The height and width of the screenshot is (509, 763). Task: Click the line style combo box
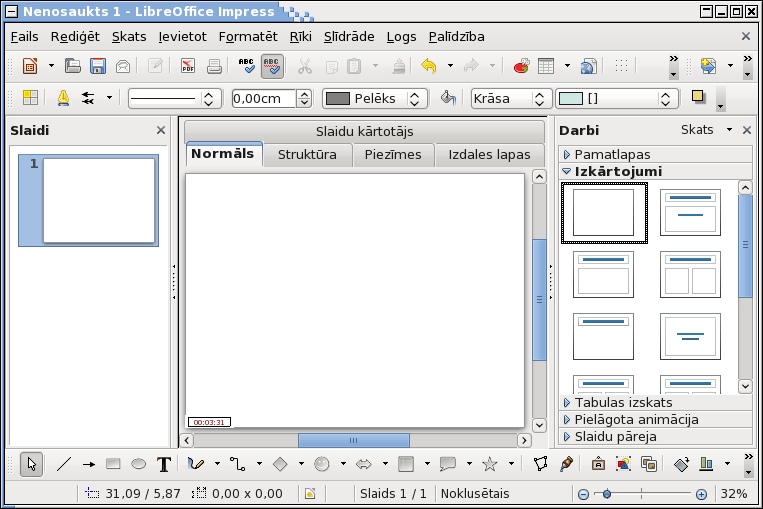pyautogui.click(x=175, y=99)
